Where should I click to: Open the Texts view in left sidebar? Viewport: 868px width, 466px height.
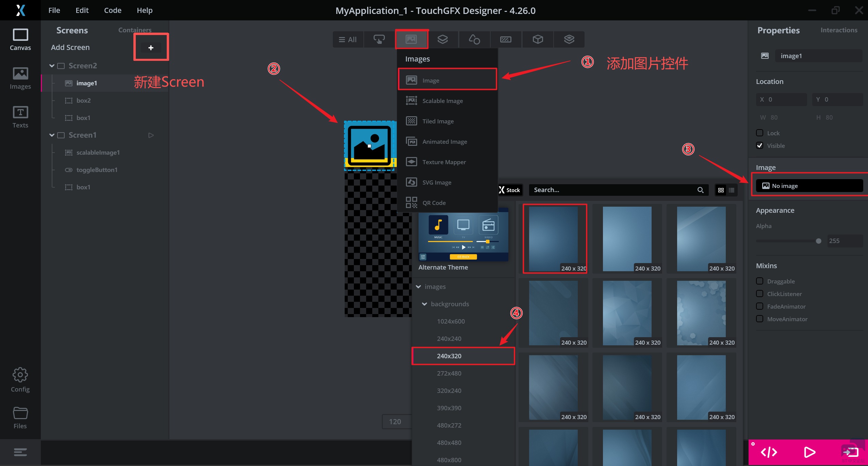(x=20, y=117)
